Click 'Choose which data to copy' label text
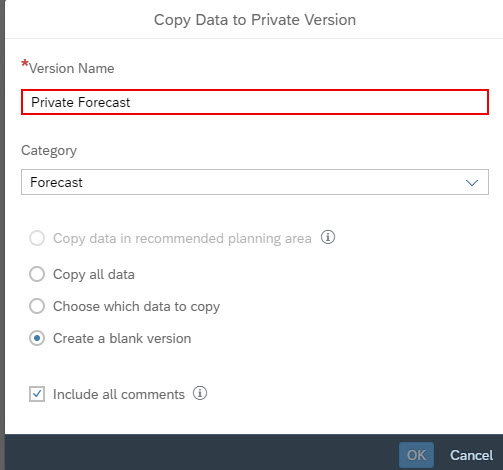 [136, 307]
